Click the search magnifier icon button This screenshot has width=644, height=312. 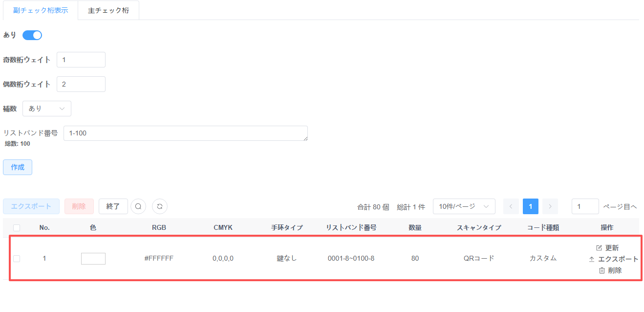(138, 206)
